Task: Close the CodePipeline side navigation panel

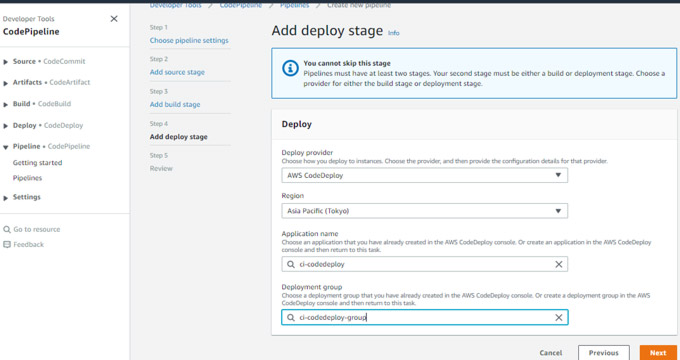Action: pyautogui.click(x=114, y=19)
